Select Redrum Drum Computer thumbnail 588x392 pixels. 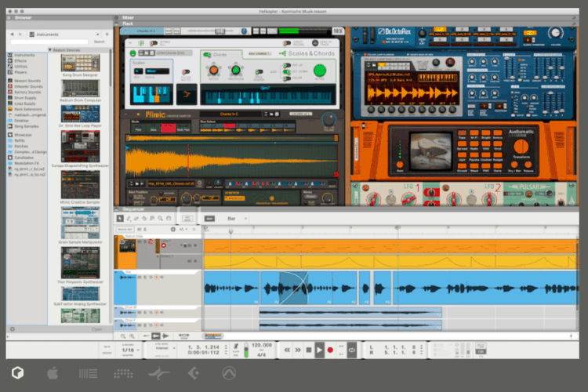(x=80, y=89)
